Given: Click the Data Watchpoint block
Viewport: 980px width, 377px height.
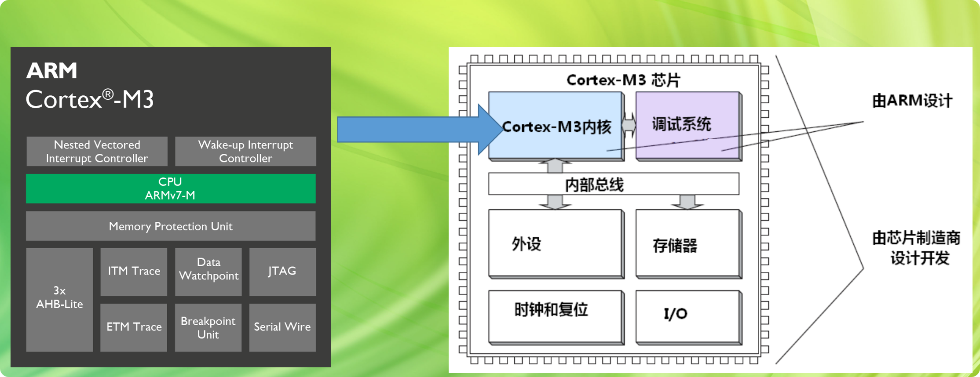Looking at the screenshot, I should tap(208, 272).
